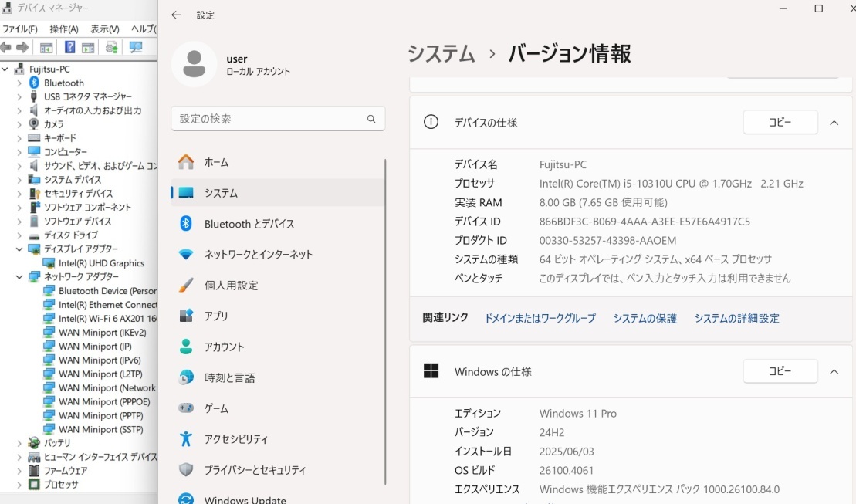Image resolution: width=856 pixels, height=504 pixels.
Task: Select the System section icon in Settings sidebar
Action: pyautogui.click(x=184, y=193)
